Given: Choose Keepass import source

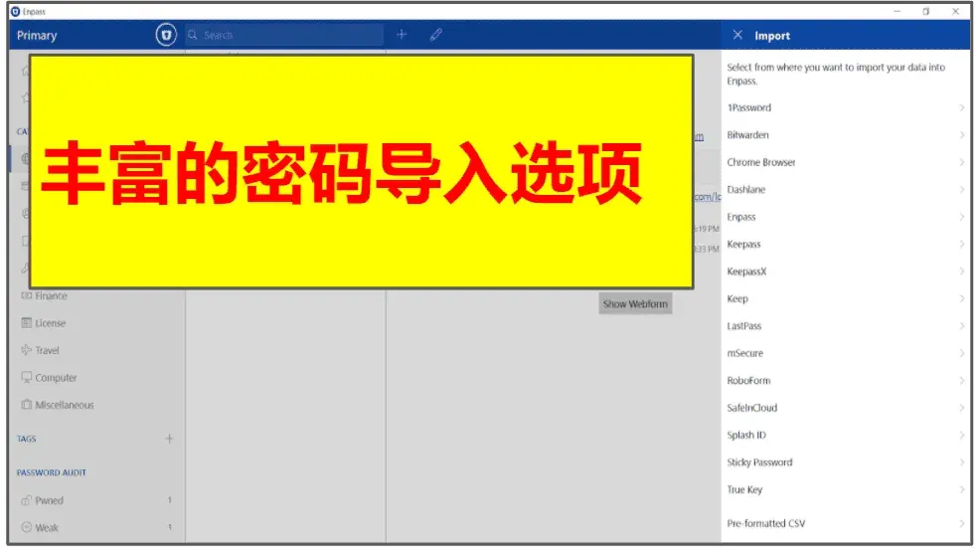Looking at the screenshot, I should (846, 245).
